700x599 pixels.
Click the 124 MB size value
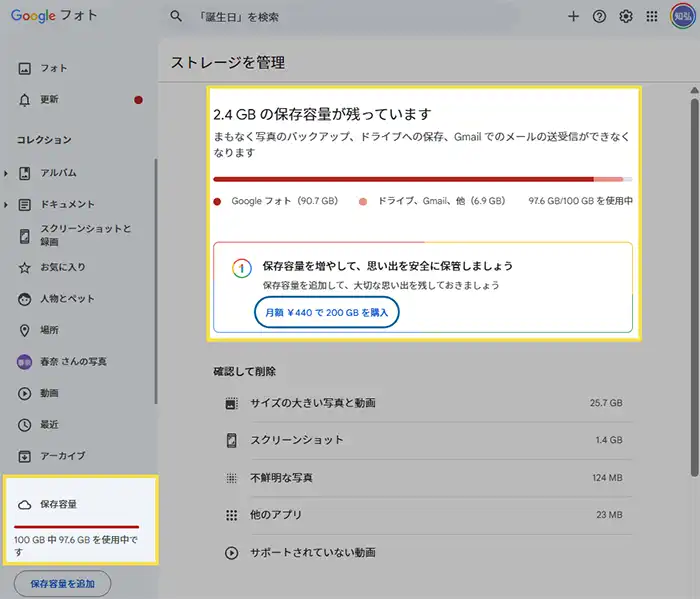pos(607,478)
